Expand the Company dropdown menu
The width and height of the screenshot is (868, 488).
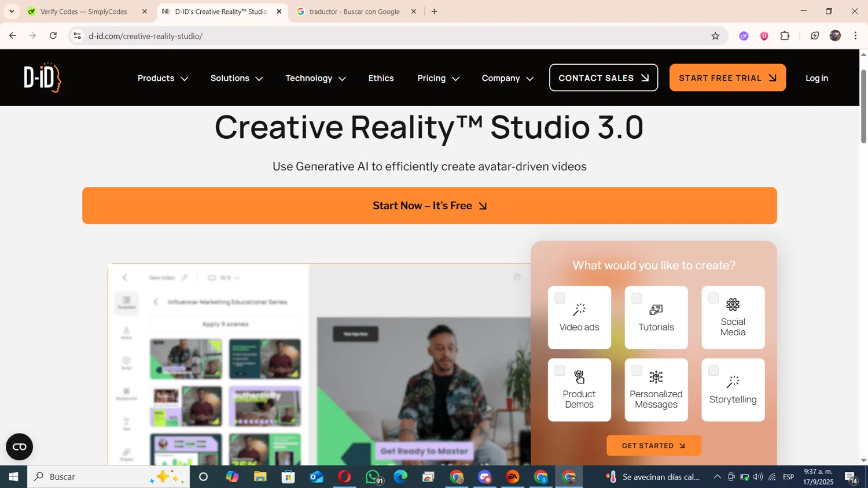(x=507, y=78)
